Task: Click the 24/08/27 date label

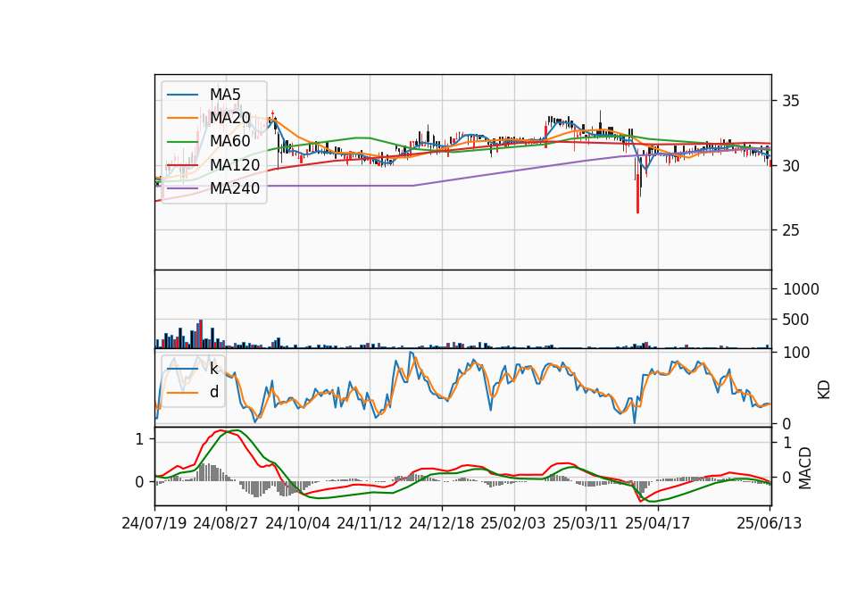Action: [x=226, y=523]
